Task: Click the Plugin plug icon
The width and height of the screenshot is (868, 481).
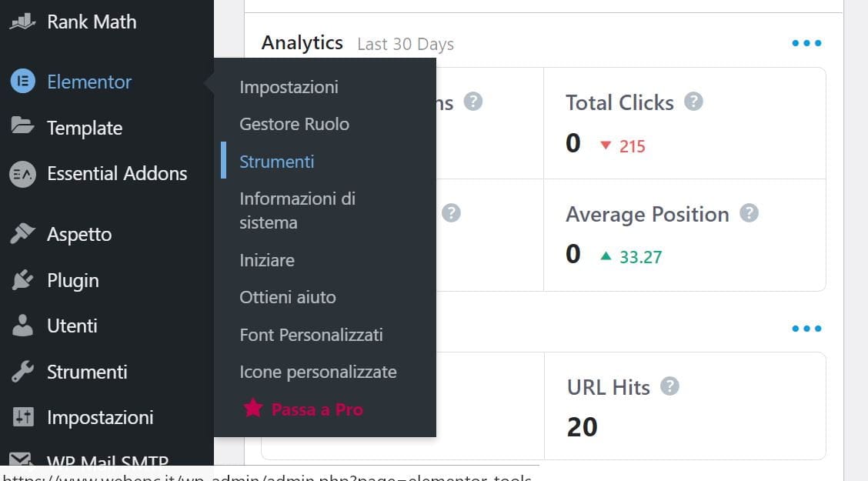Action: 22,280
